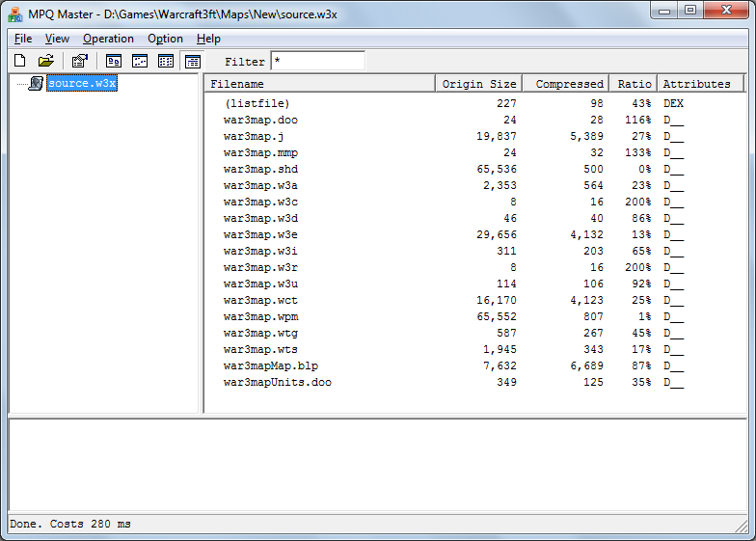Sort by the Attributes column header
This screenshot has height=541, width=756.
700,84
